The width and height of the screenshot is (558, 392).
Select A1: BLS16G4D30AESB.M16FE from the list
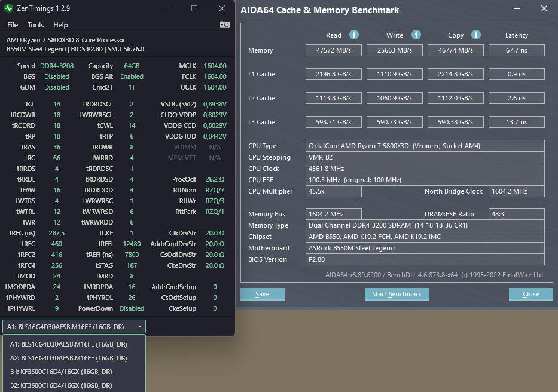[74, 344]
